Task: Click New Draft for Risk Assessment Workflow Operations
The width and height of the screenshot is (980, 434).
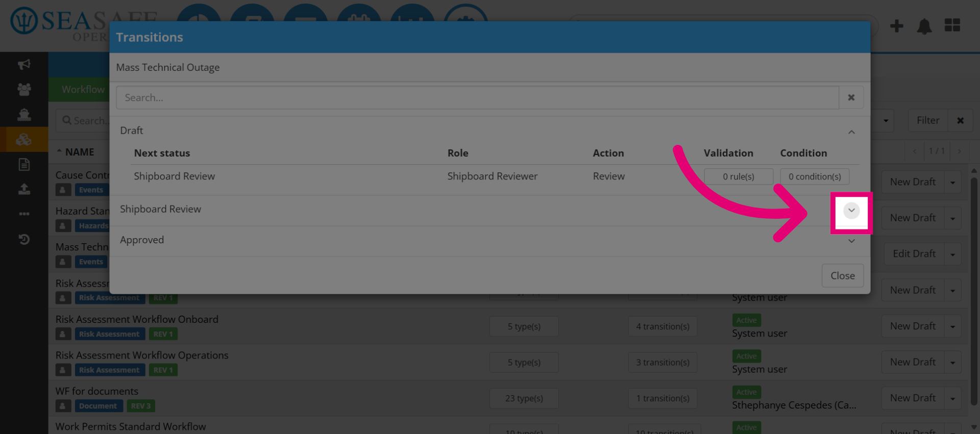Action: [913, 362]
